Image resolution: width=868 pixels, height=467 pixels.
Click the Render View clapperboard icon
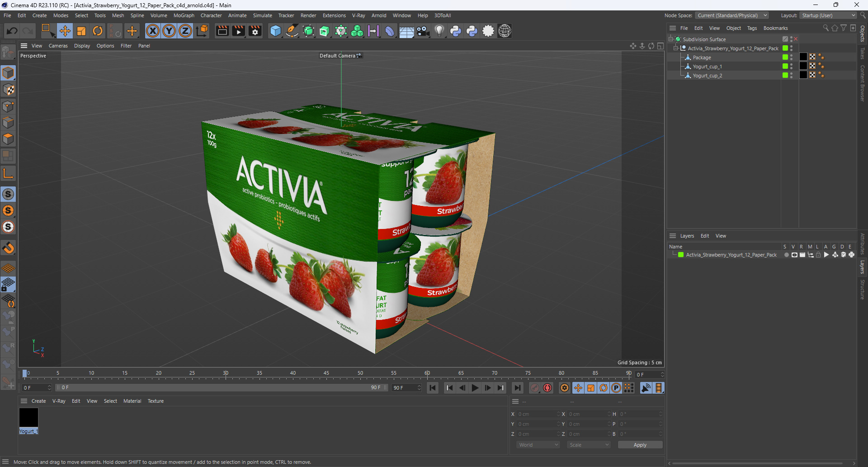click(x=222, y=31)
